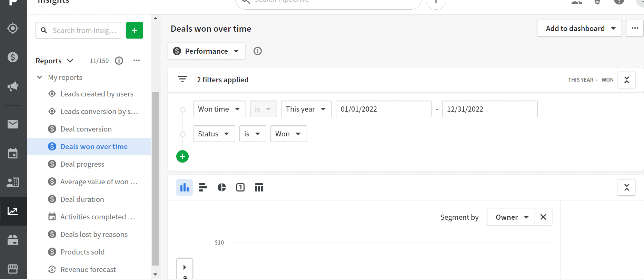644x280 pixels.
Task: Add a new filter with the green plus button
Action: click(182, 156)
